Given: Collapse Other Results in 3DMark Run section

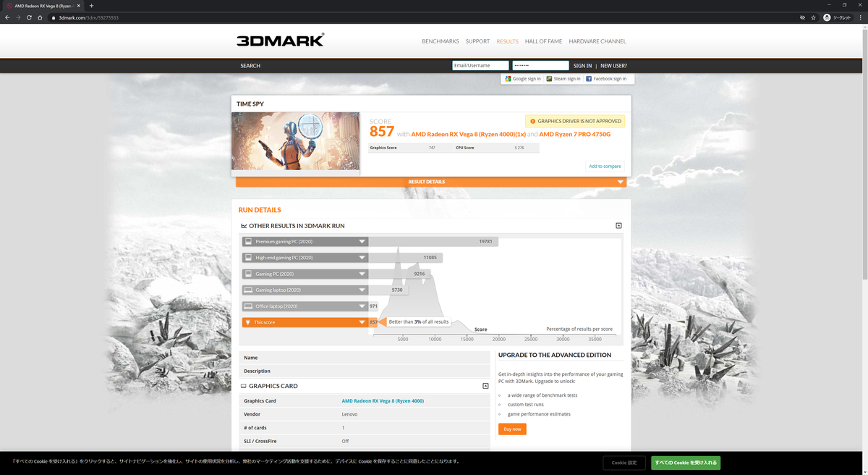Looking at the screenshot, I should tap(618, 226).
